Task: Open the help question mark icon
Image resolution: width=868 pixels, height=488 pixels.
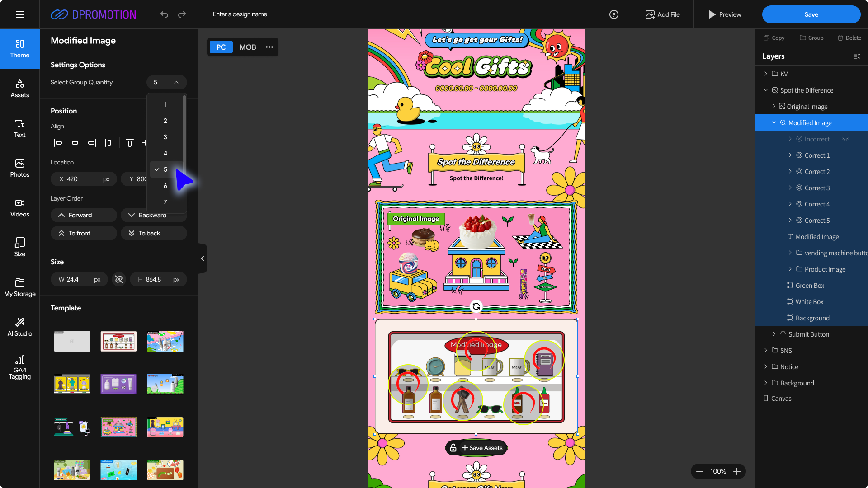Action: 613,14
